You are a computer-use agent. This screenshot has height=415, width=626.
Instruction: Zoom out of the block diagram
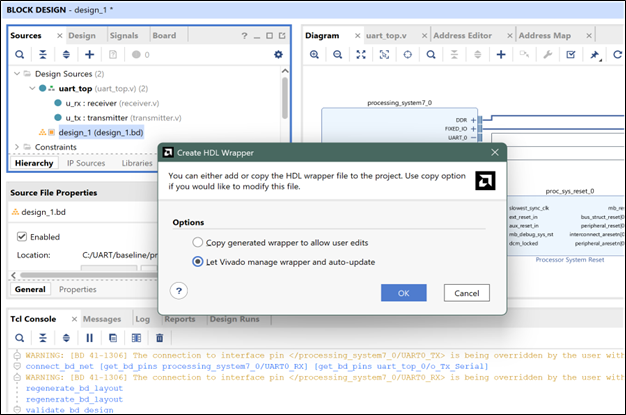pos(338,55)
